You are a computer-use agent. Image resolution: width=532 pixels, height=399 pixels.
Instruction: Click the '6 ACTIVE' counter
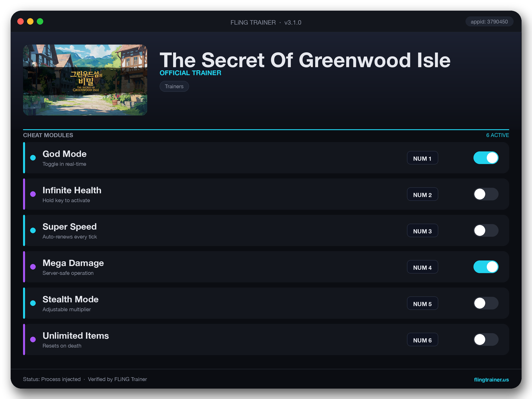coord(497,135)
